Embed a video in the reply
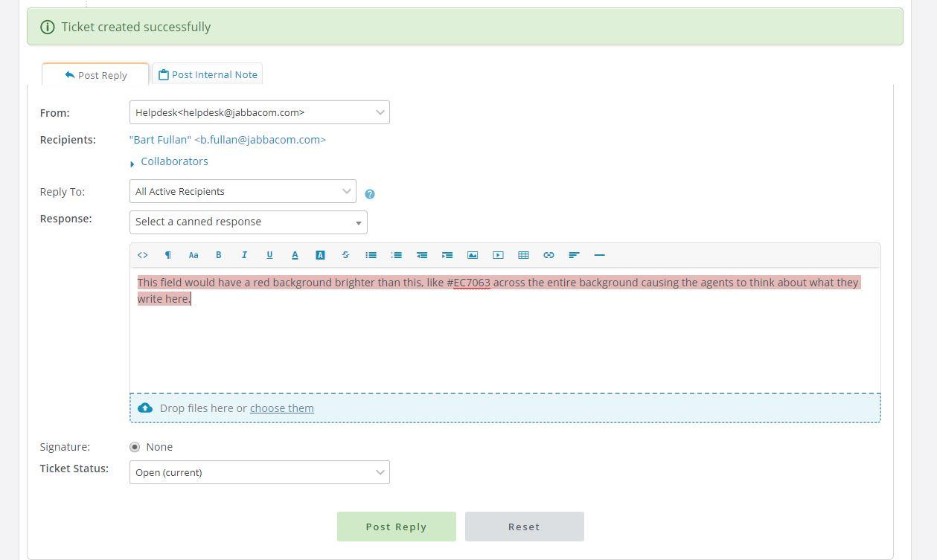This screenshot has width=937, height=560. tap(498, 255)
